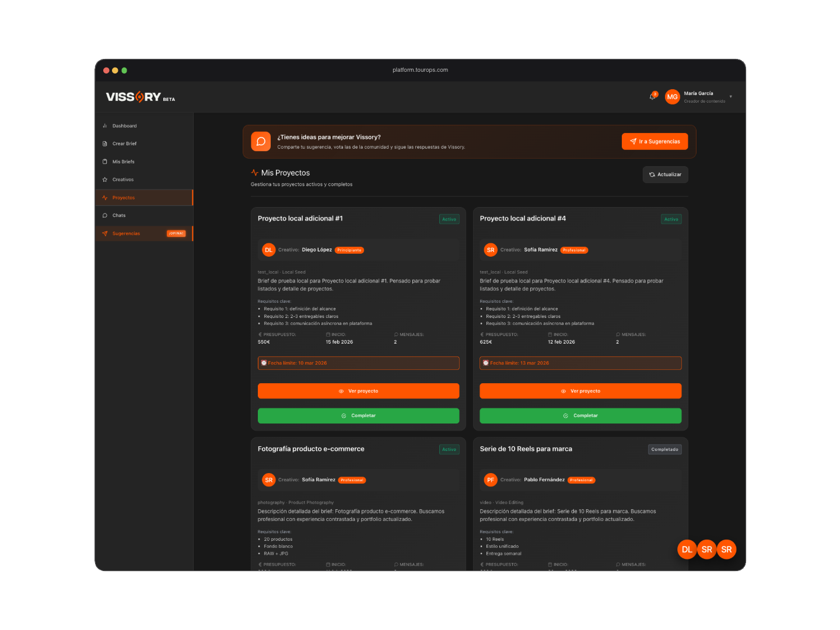Select Chats from the sidebar
Screen dimensions: 840x630
click(x=119, y=215)
